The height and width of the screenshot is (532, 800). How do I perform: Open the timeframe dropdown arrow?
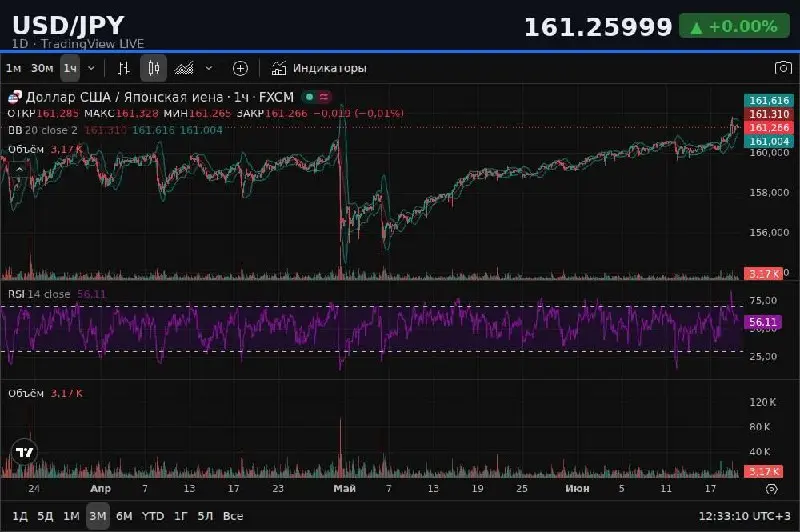point(91,68)
